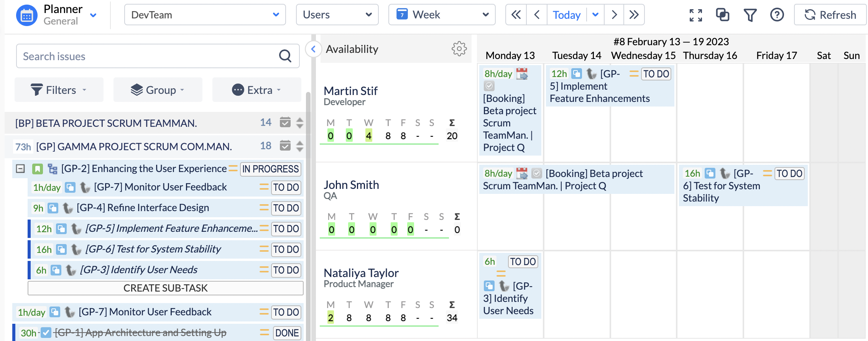Click the search magnifier icon
The height and width of the screenshot is (341, 868).
tap(285, 56)
